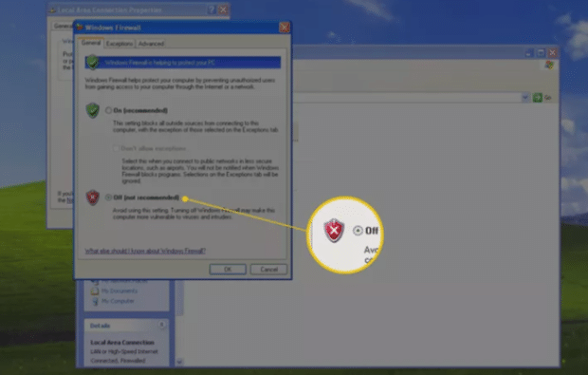Switch to the Exceptions tab
The width and height of the screenshot is (588, 375).
point(119,44)
